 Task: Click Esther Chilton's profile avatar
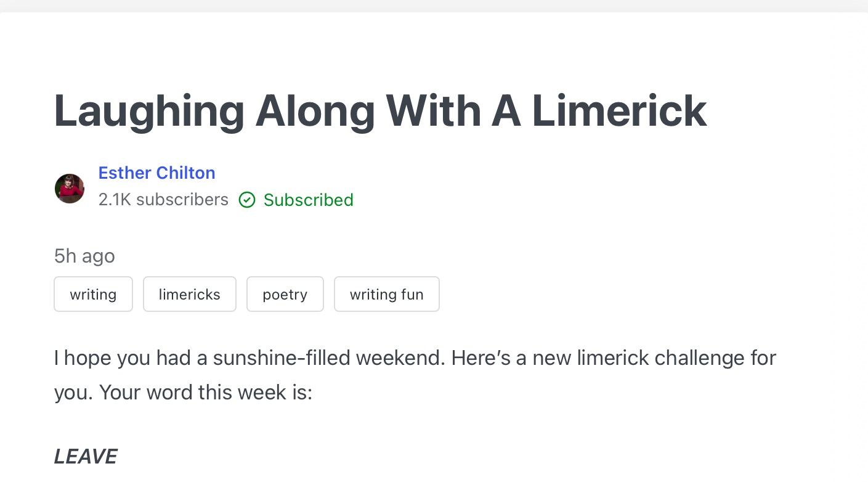(70, 188)
